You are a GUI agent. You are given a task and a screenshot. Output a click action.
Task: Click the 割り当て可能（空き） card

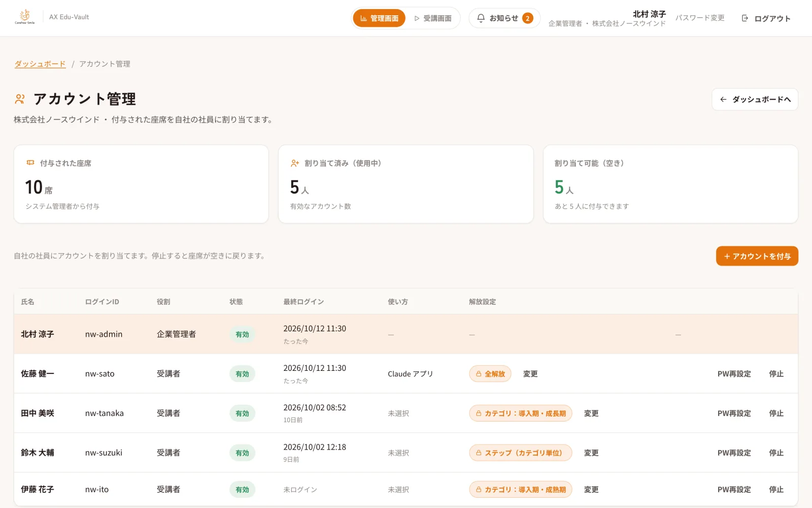coord(670,184)
